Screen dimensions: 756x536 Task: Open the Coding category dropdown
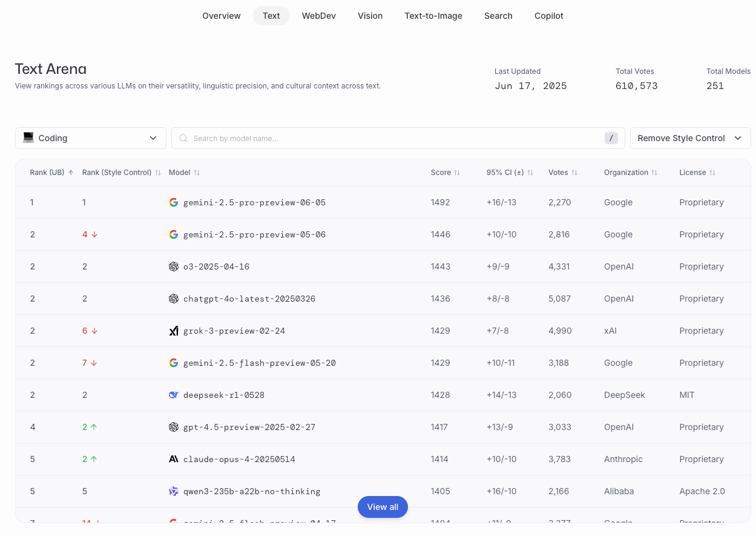pyautogui.click(x=91, y=138)
